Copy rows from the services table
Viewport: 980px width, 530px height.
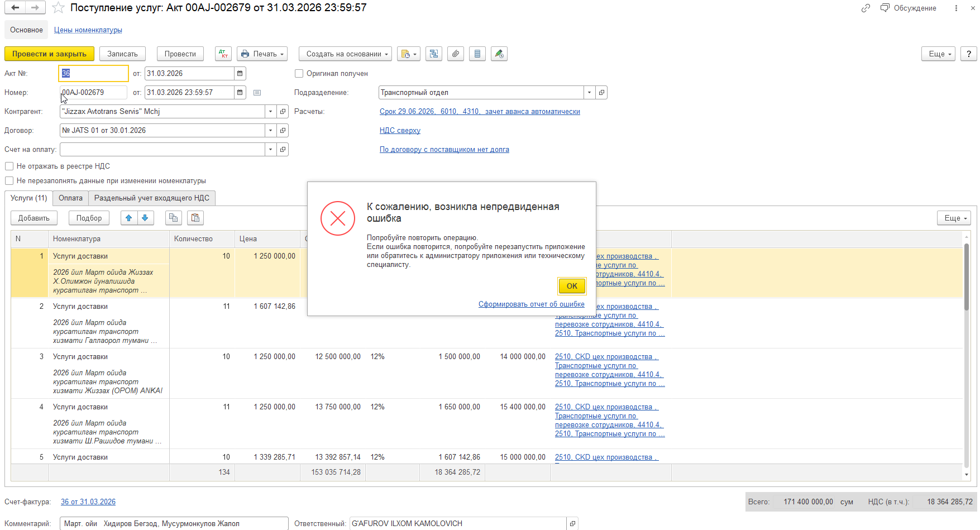tap(174, 218)
